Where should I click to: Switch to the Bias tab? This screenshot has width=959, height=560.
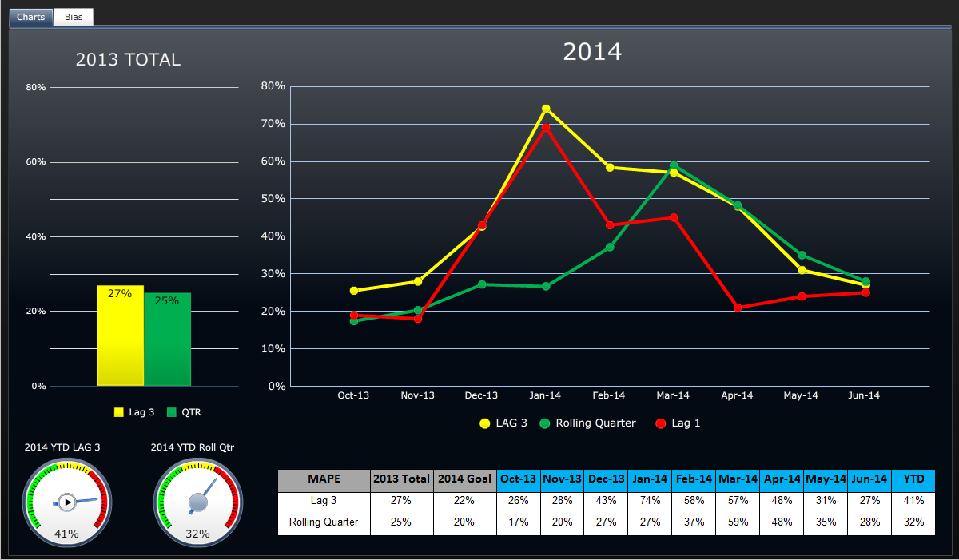point(73,17)
